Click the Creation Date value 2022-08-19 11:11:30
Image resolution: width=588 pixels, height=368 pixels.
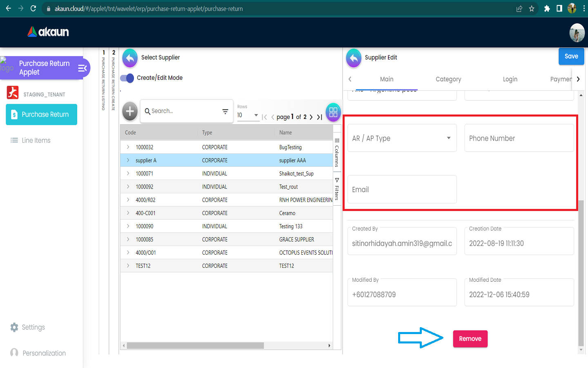point(496,243)
